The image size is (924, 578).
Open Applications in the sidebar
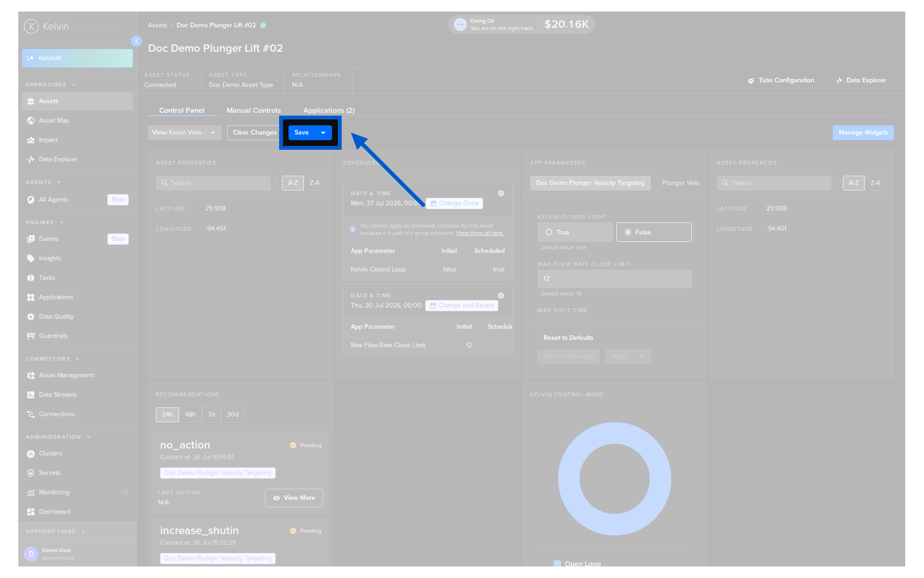pyautogui.click(x=77, y=297)
